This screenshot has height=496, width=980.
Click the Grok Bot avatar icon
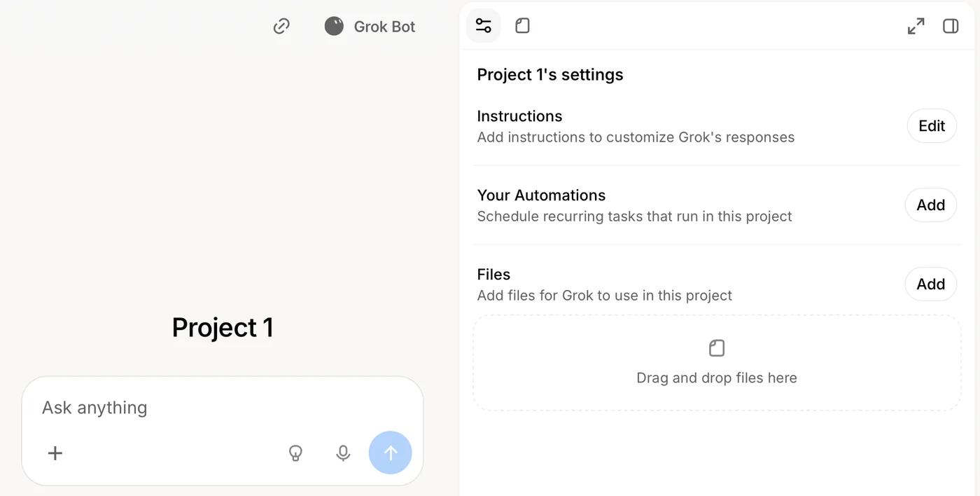334,27
